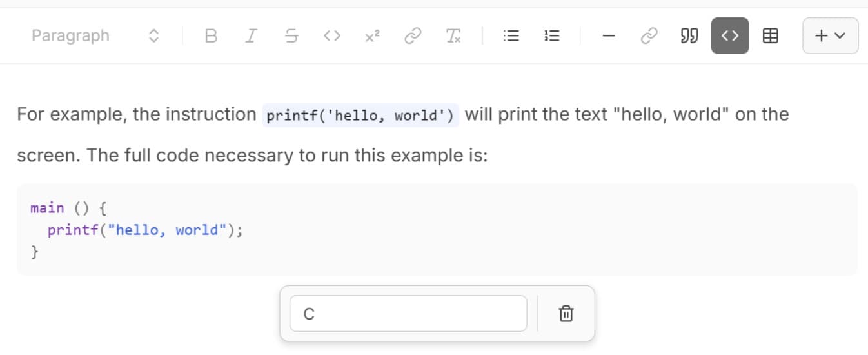Image resolution: width=868 pixels, height=355 pixels.
Task: Click inside the printf line in code block
Action: click(145, 230)
